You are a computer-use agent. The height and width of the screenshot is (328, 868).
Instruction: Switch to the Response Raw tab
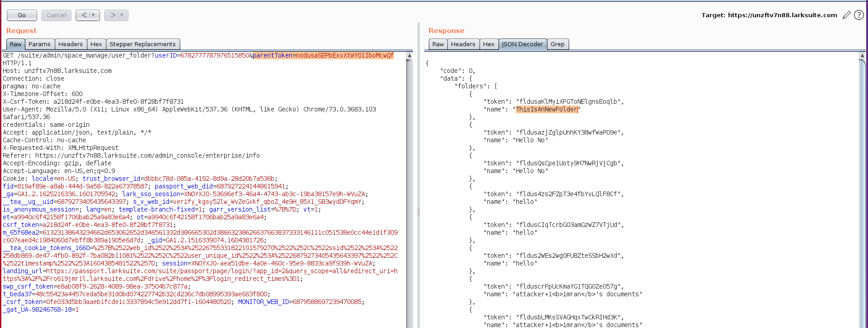click(x=438, y=44)
